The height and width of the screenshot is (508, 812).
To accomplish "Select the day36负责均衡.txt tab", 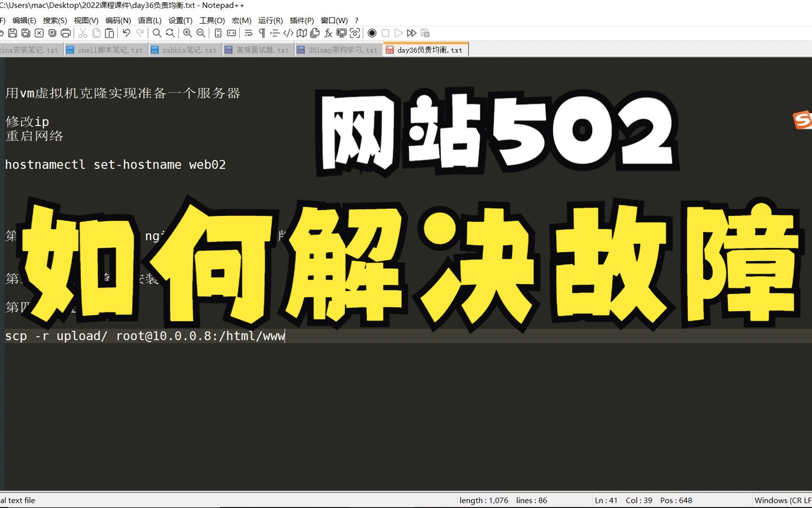I will point(425,50).
